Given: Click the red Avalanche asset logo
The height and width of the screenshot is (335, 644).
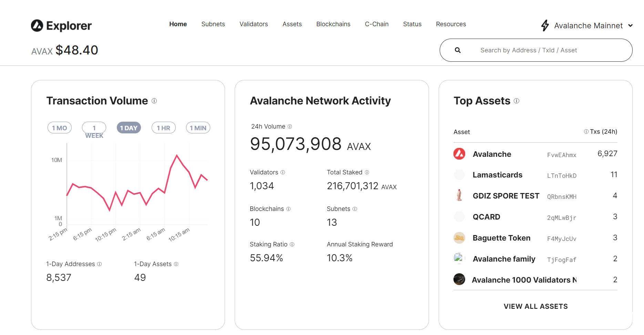Looking at the screenshot, I should pos(459,154).
